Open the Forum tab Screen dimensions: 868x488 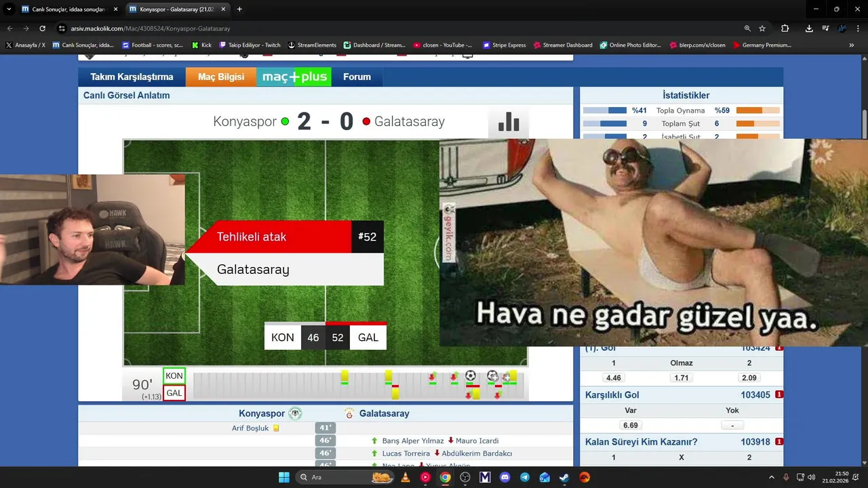pos(357,77)
